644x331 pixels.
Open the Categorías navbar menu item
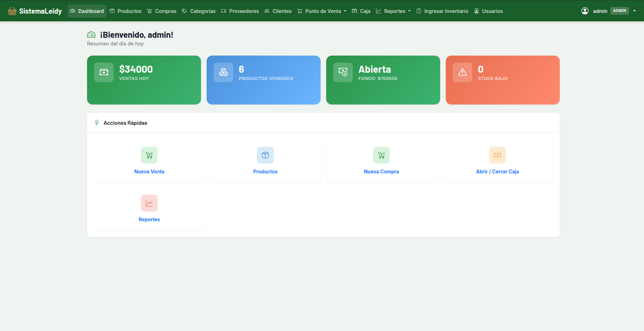[199, 11]
